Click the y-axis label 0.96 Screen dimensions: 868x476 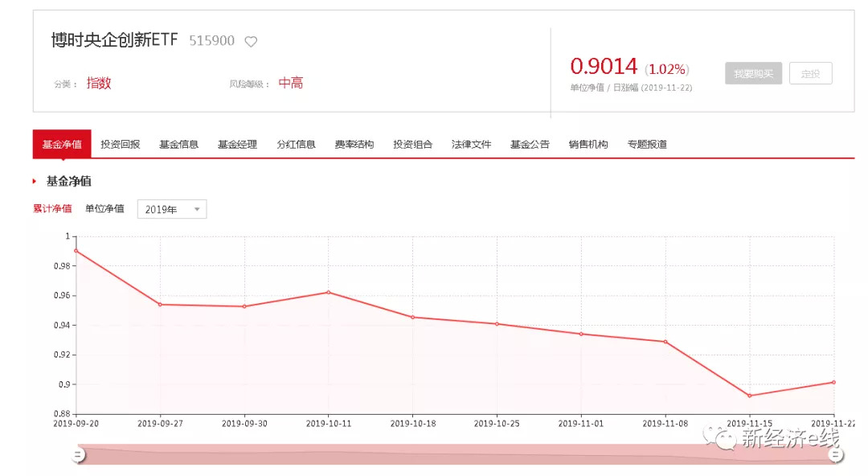pos(61,295)
